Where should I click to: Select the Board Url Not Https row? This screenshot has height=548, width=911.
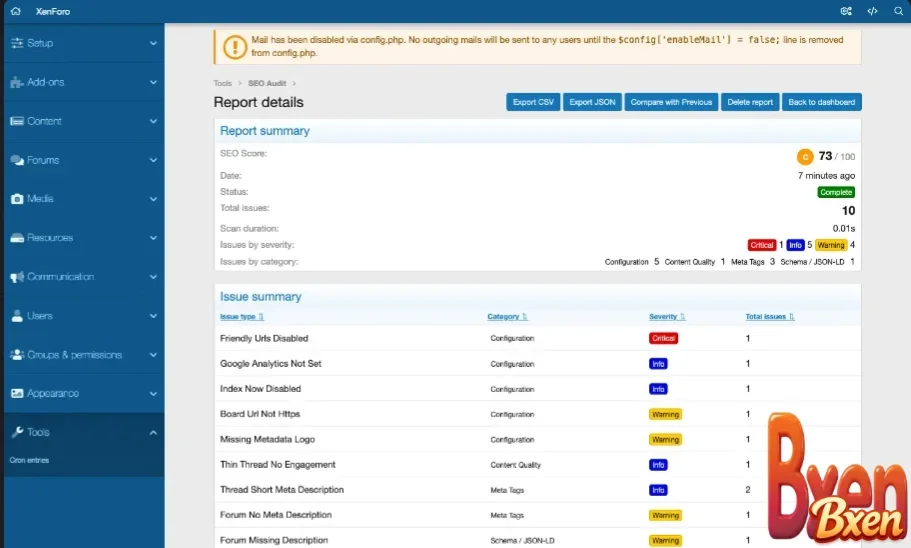pos(537,414)
